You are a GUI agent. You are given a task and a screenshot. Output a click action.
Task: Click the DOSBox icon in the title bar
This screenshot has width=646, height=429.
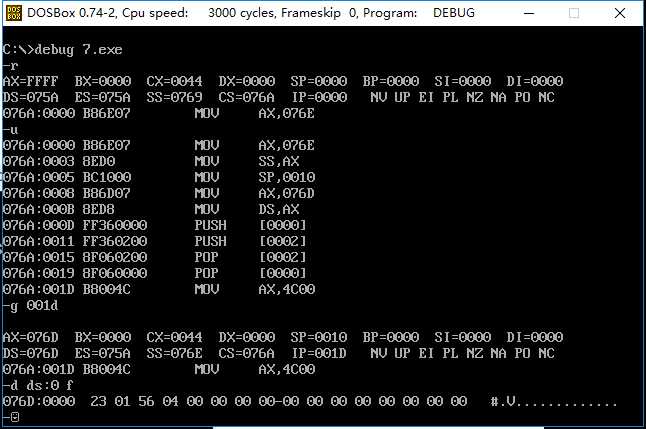point(14,13)
